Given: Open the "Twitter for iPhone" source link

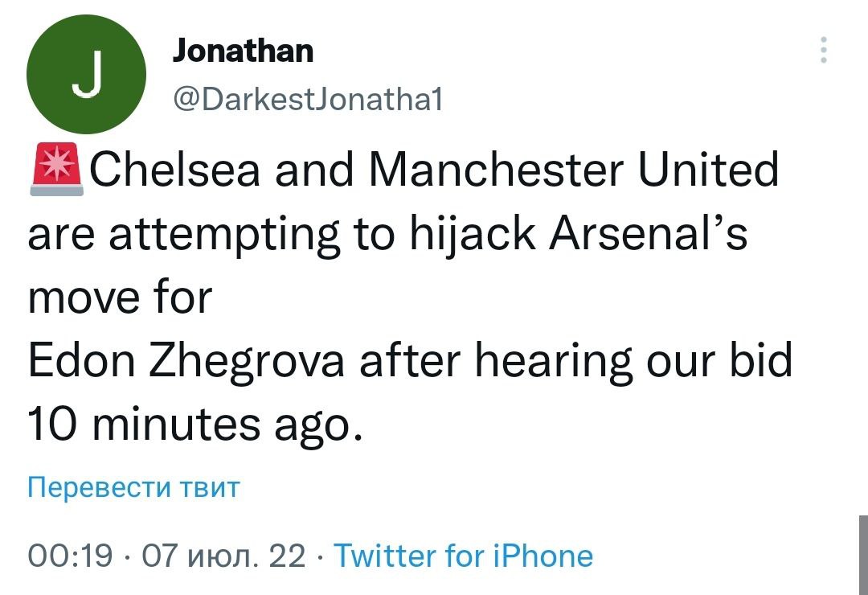Looking at the screenshot, I should pyautogui.click(x=463, y=556).
